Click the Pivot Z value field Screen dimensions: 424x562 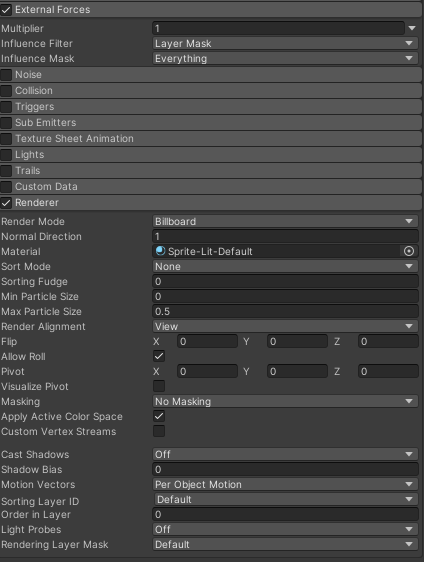pos(388,371)
